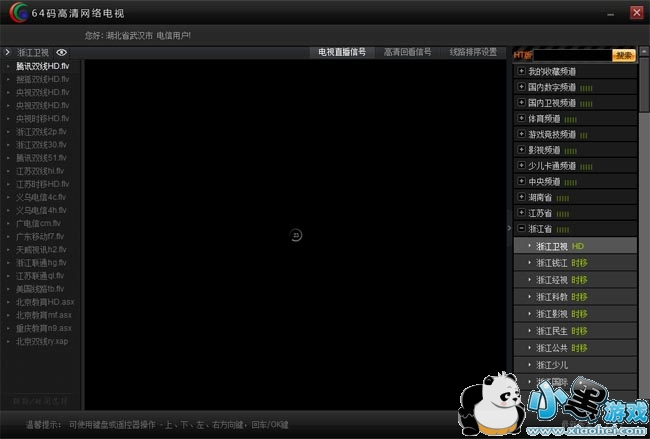Minimize the network TV window
Screen dimensions: 650x439
611,14
